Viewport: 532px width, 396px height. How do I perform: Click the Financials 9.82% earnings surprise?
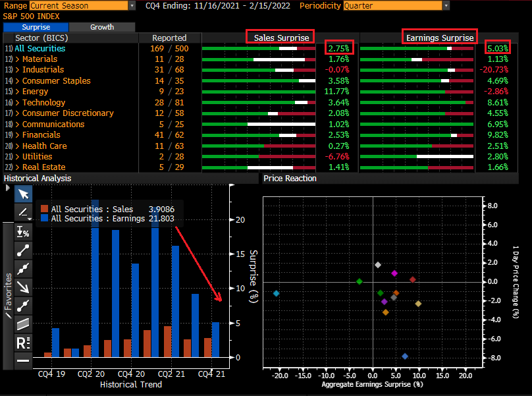[x=498, y=135]
